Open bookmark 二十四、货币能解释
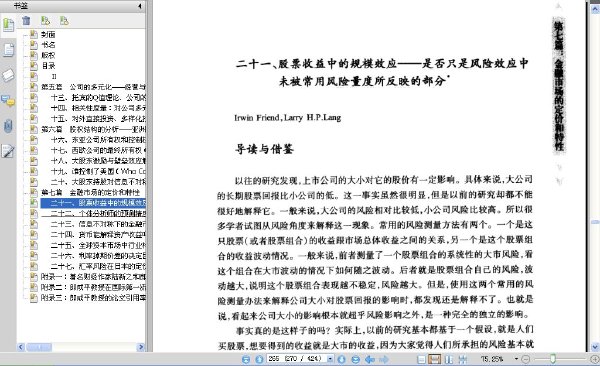 click(x=98, y=234)
